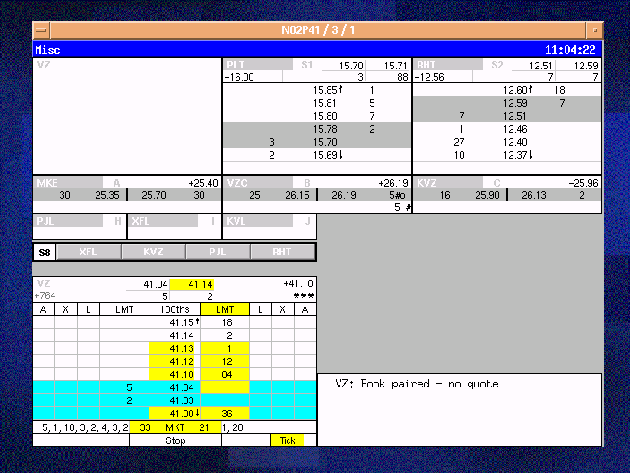Screen dimensions: 630x473
Task: Select the 15.78 row in PIT ladder
Action: 324,129
